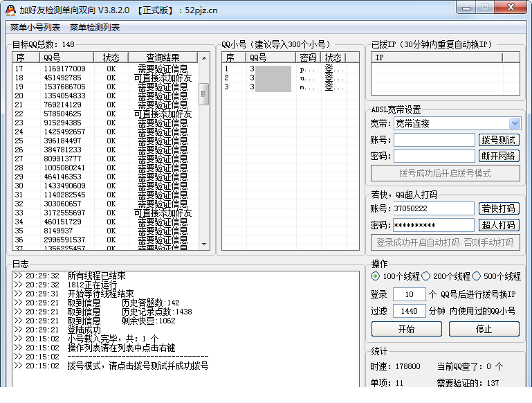Viewport: 532px width, 403px height.
Task: Click the 需要验证的: 137 statistic
Action: tap(468, 383)
